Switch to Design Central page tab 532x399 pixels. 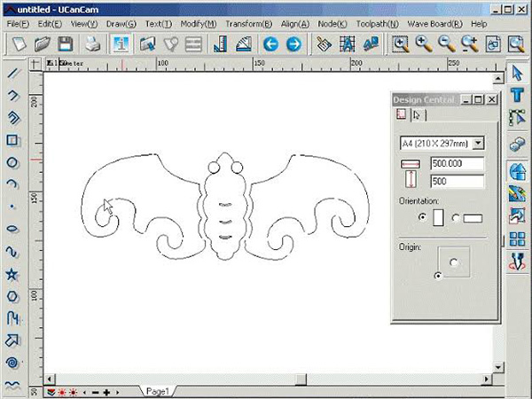tap(402, 114)
